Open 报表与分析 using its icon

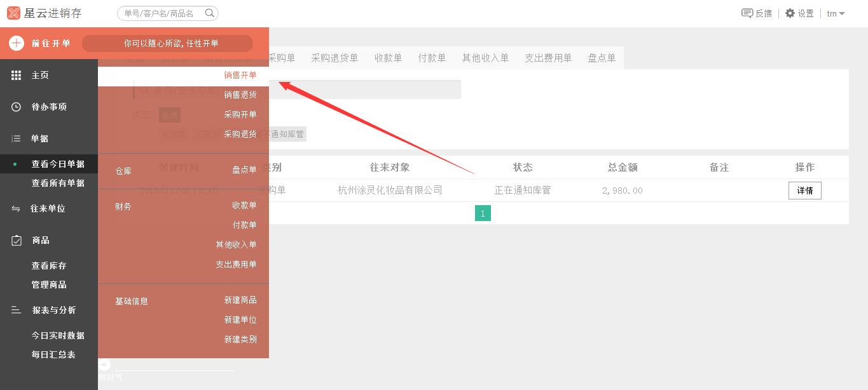pos(15,310)
